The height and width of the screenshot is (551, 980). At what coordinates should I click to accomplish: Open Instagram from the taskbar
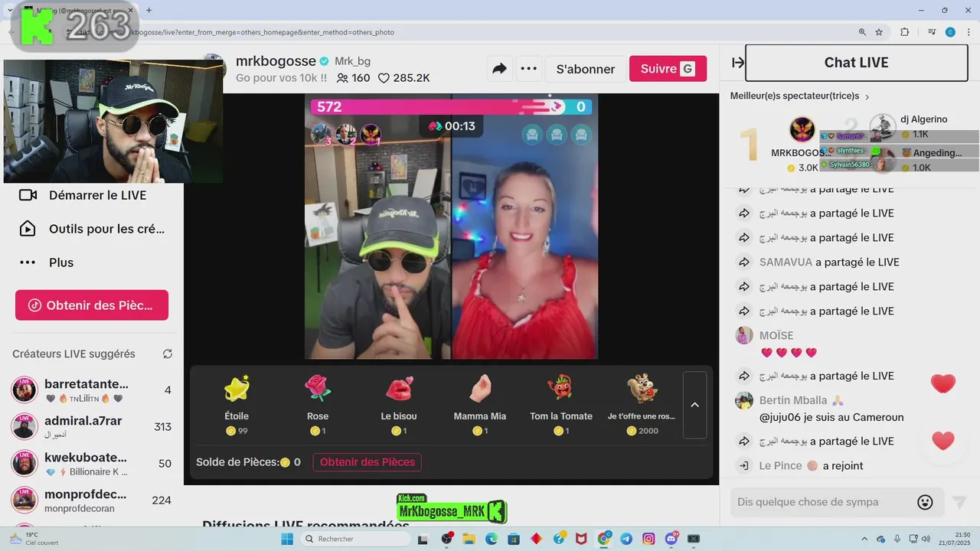[648, 539]
